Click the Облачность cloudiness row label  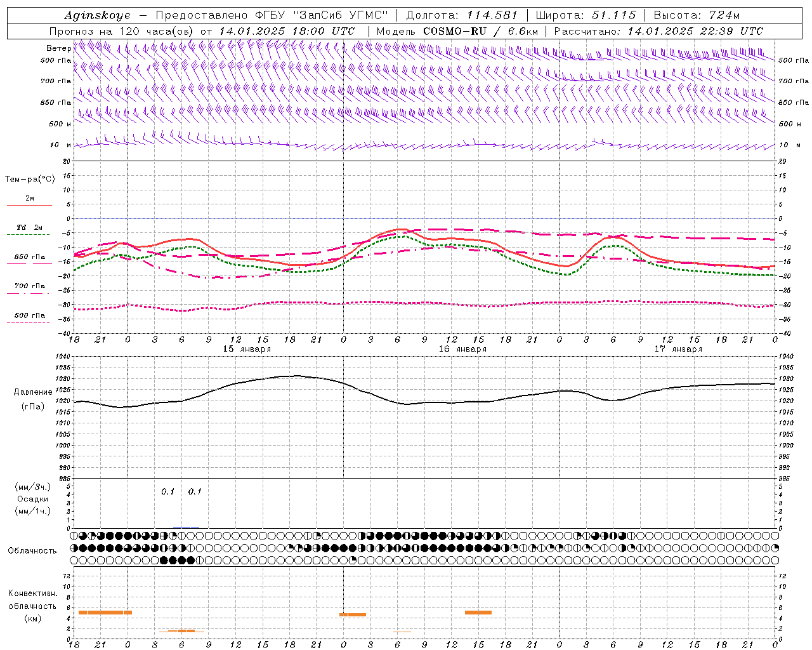point(32,551)
